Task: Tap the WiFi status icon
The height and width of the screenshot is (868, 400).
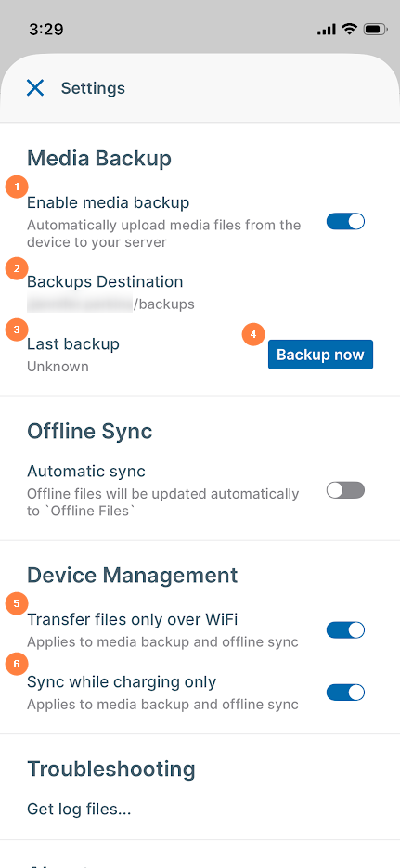Action: [349, 29]
